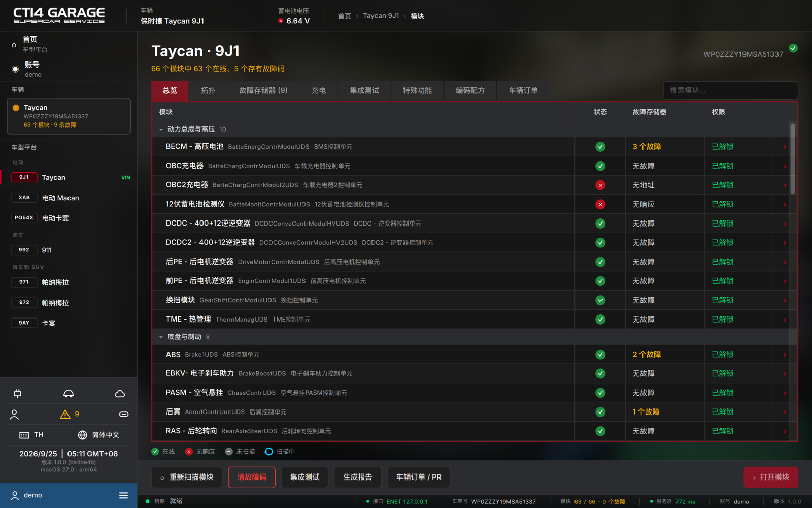The height and width of the screenshot is (508, 812).
Task: Click the green status check in OBC充电器 row
Action: (x=600, y=166)
